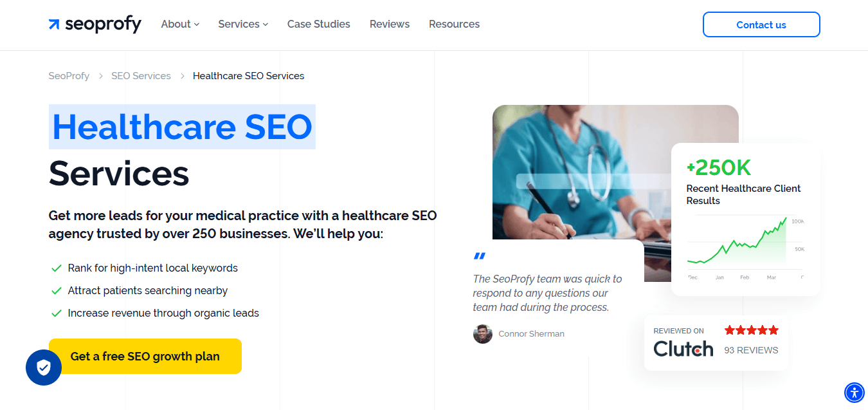This screenshot has width=868, height=410.
Task: Select Reviews in the navigation bar
Action: pyautogui.click(x=389, y=24)
